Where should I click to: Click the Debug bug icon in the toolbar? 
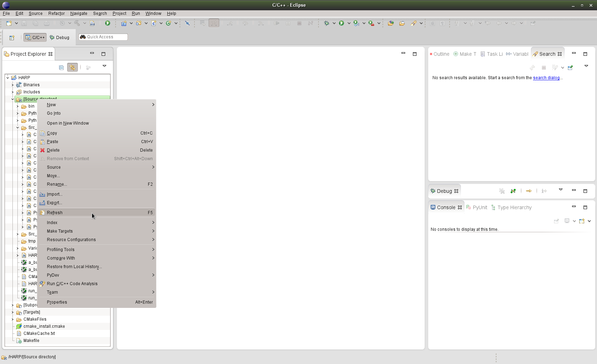pos(327,23)
